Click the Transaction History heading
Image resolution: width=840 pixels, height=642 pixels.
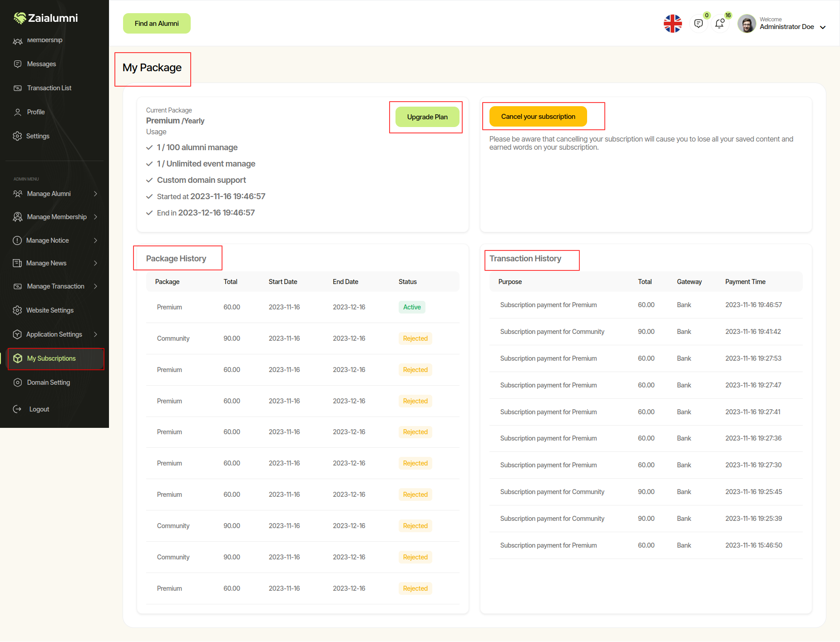pyautogui.click(x=525, y=259)
